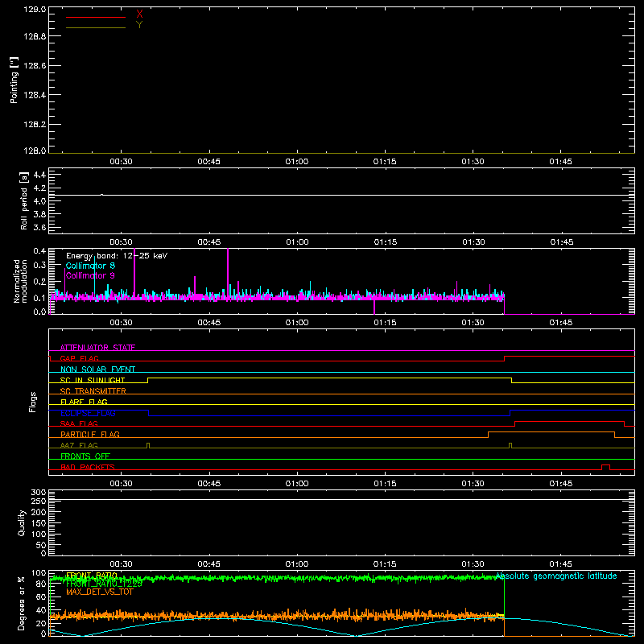This screenshot has height=644, width=644.
Task: Click the 00:30 time label under Roll period plot
Action: coord(121,242)
